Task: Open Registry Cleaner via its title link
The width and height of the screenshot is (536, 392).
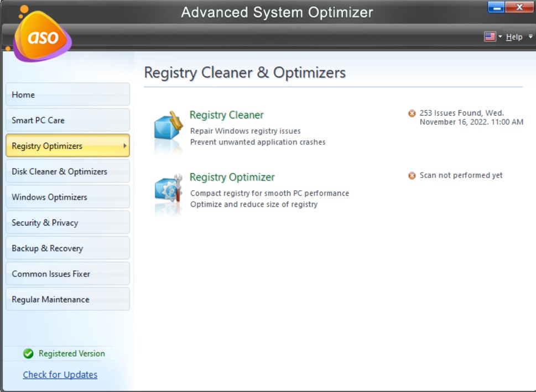Action: tap(227, 114)
